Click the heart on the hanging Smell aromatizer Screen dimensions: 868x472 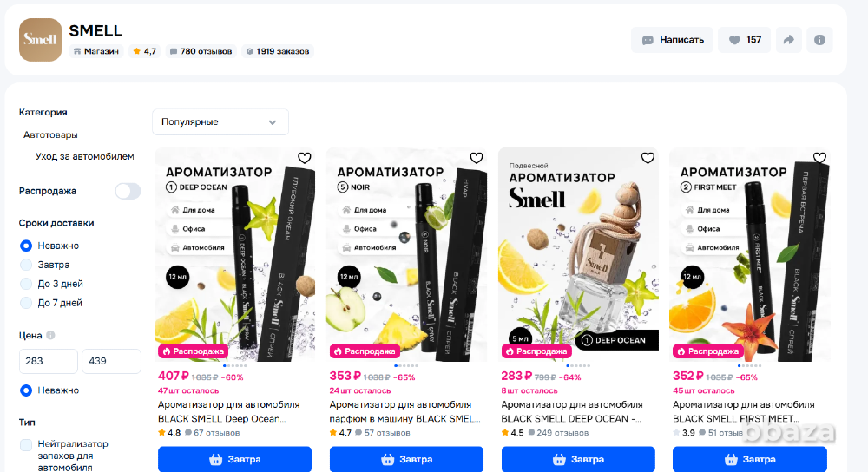tap(648, 158)
